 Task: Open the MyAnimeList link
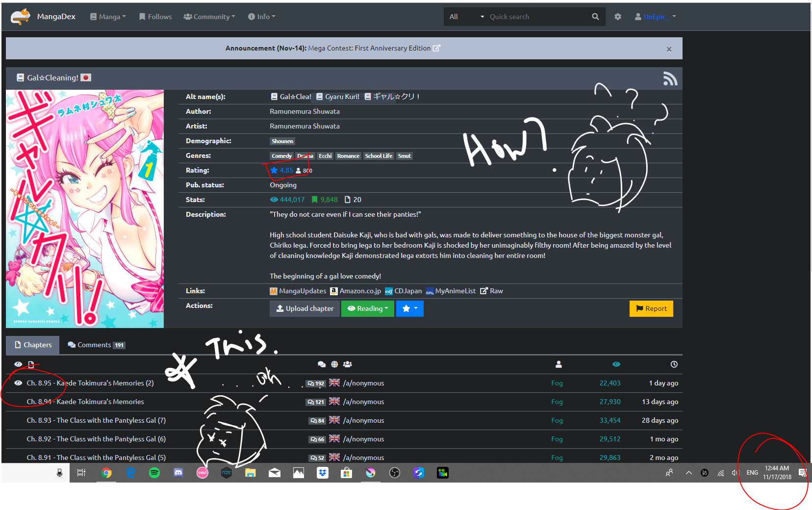tap(451, 291)
